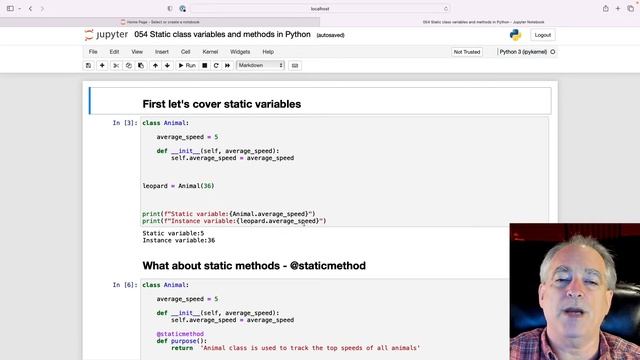
Task: Click into the In [3] code cell
Action: (x=344, y=171)
